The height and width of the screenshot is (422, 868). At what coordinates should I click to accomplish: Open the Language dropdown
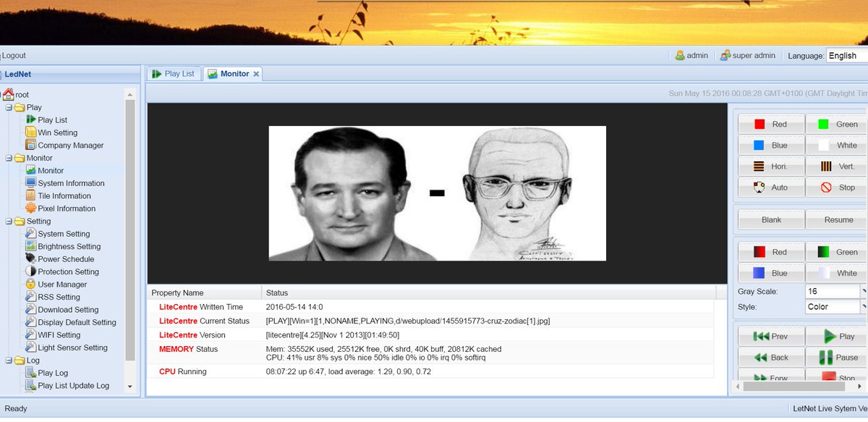coord(846,56)
